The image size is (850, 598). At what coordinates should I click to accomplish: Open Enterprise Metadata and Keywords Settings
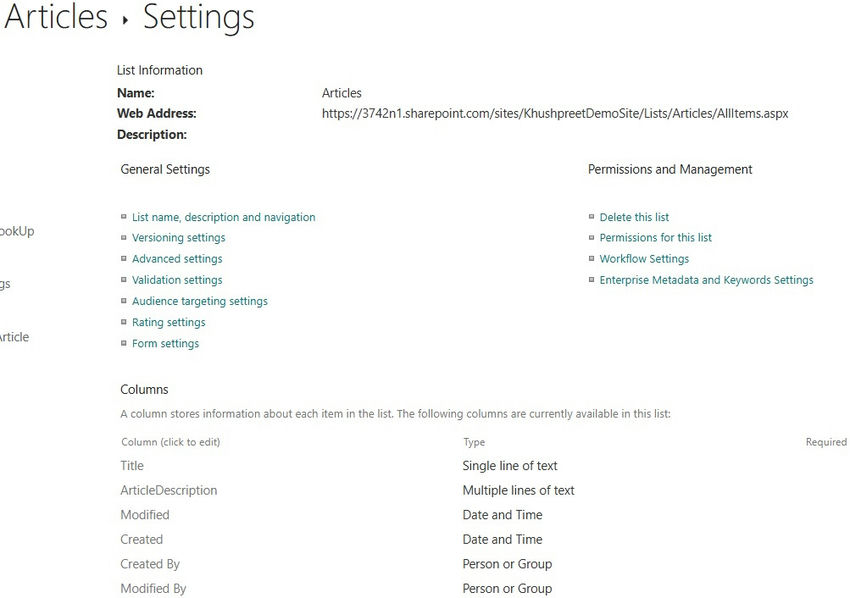[706, 280]
